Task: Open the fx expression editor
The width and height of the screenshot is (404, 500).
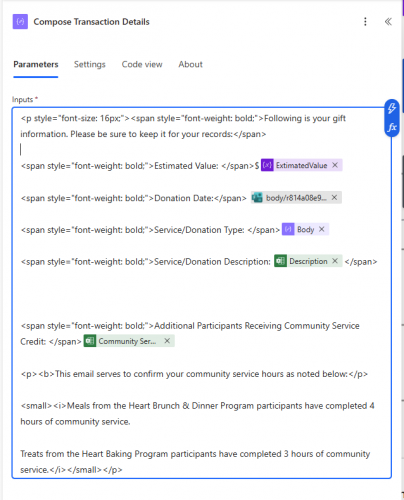Action: click(392, 127)
